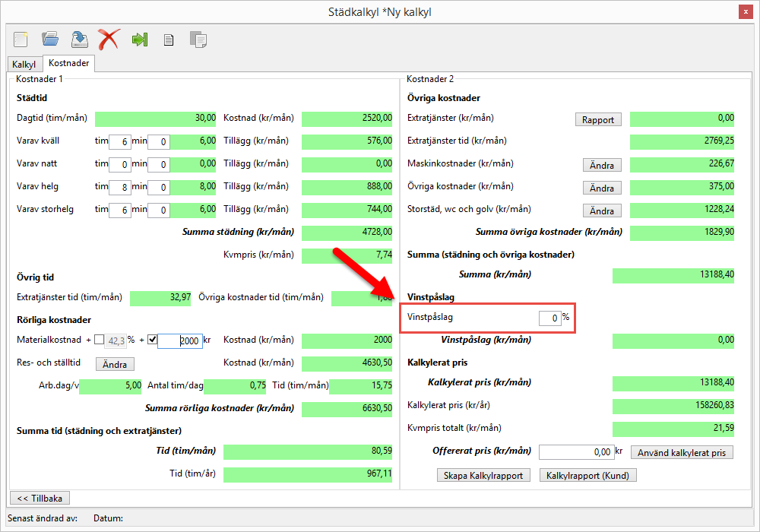Close the Städkalkyl window
The width and height of the screenshot is (760, 532).
coord(745,11)
